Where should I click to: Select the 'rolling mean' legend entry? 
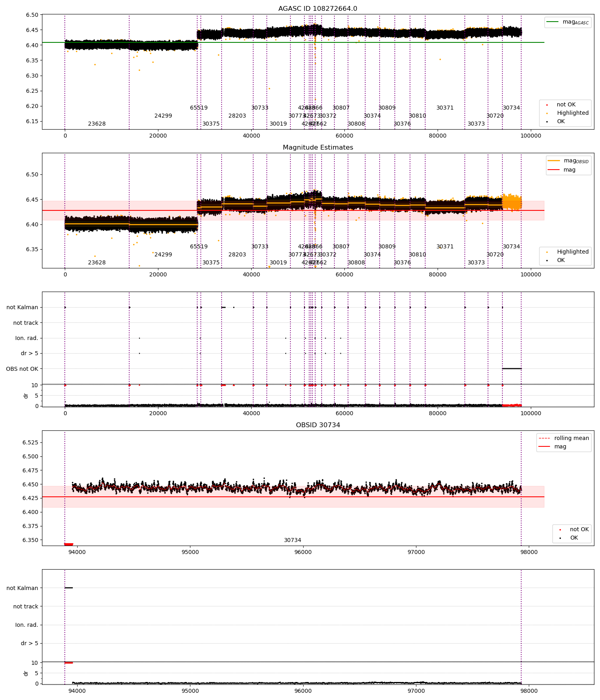(x=564, y=438)
